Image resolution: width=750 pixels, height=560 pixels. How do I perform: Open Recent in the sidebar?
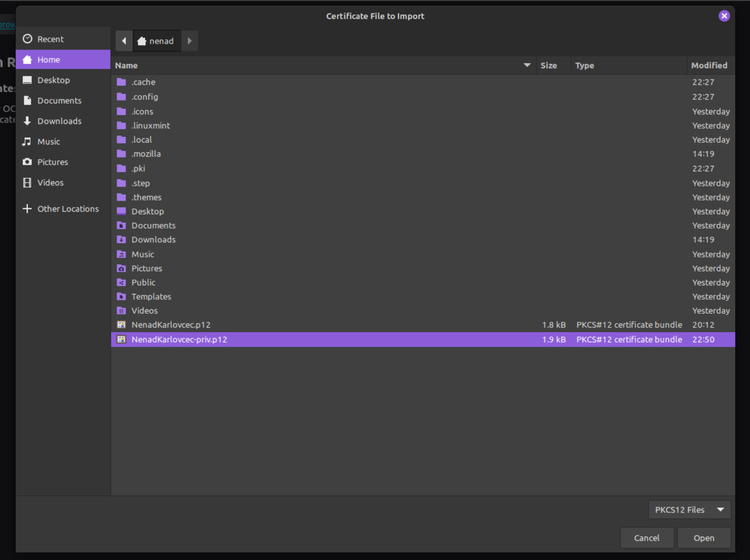tap(63, 39)
